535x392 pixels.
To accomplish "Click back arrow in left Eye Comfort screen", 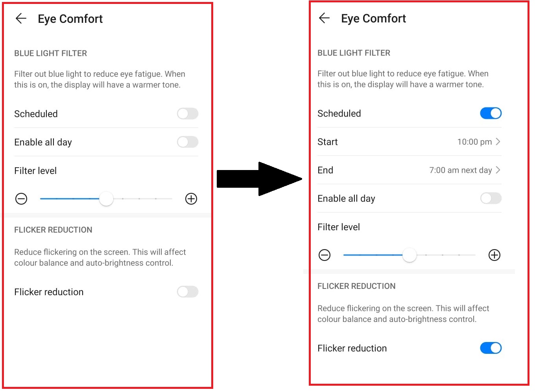I will (x=21, y=18).
